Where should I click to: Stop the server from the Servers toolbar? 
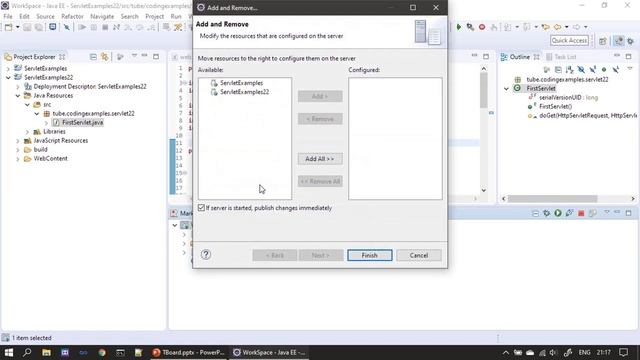(581, 213)
